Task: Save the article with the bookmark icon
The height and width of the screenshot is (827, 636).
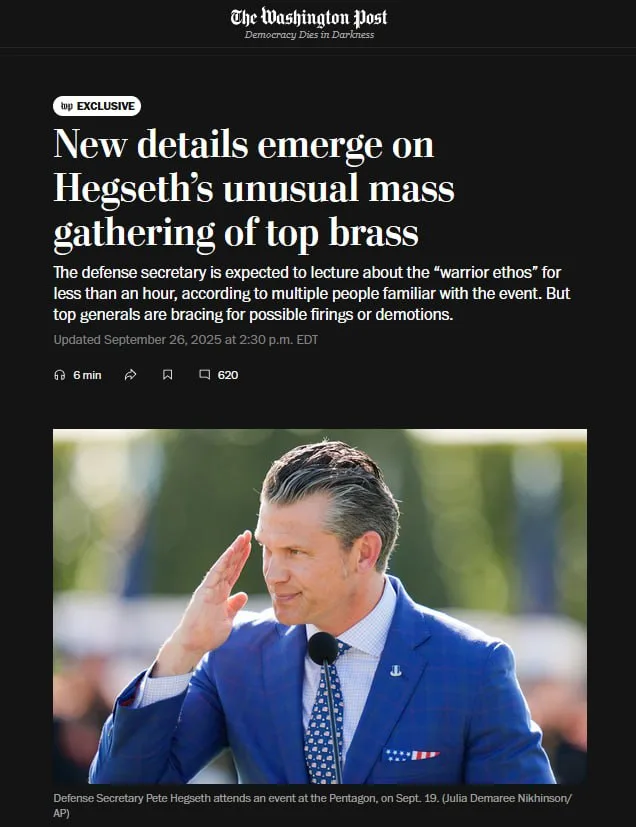Action: tap(167, 375)
